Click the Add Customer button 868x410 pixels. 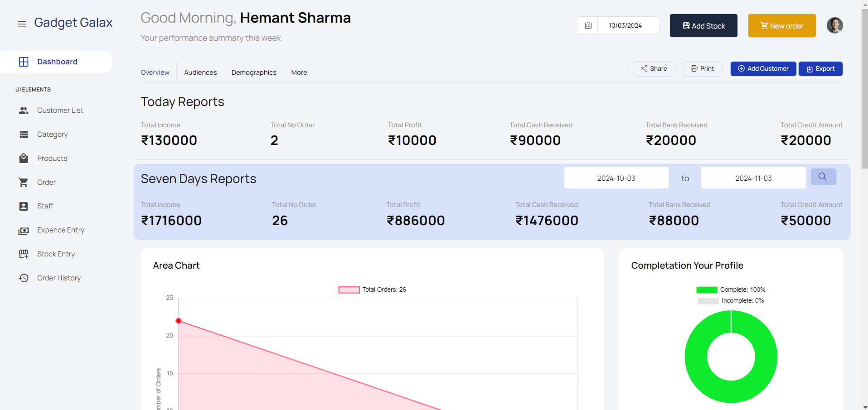763,69
